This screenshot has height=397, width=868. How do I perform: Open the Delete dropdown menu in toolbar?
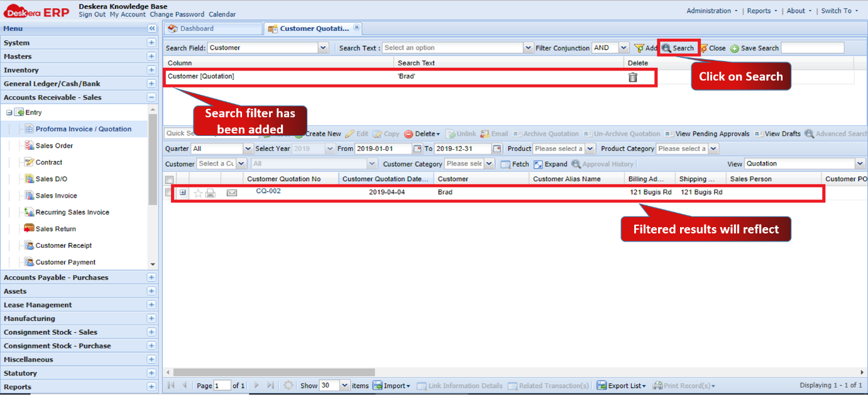pos(422,133)
